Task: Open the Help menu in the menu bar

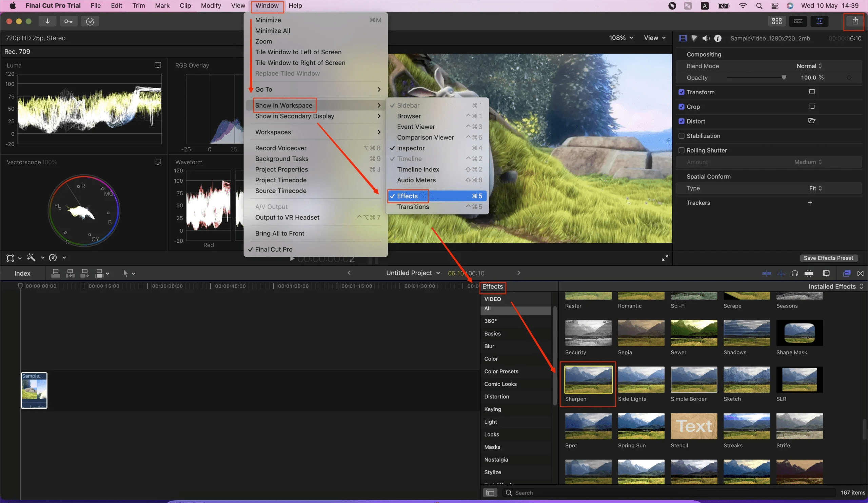Action: pos(295,5)
